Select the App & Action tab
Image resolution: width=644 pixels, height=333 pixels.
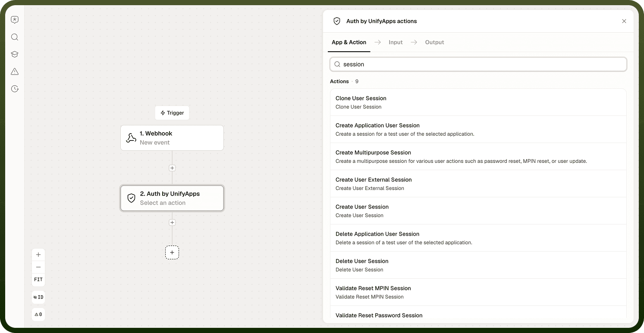pos(349,42)
